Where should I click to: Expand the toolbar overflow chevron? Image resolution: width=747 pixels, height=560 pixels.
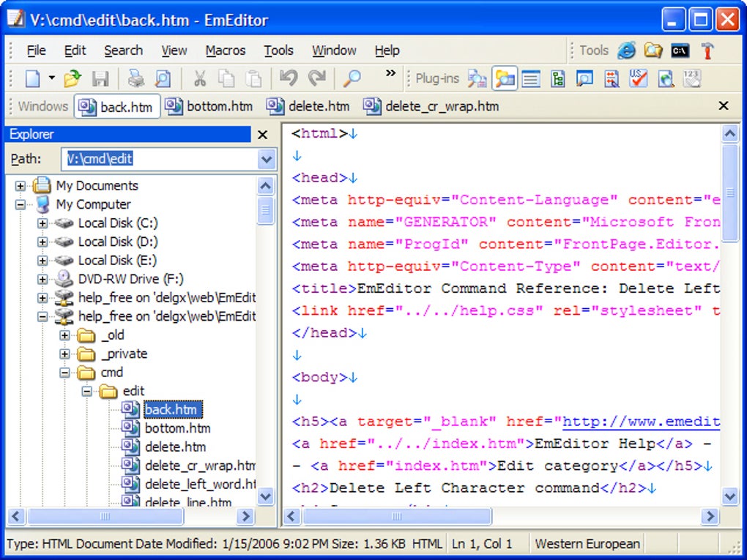click(390, 73)
